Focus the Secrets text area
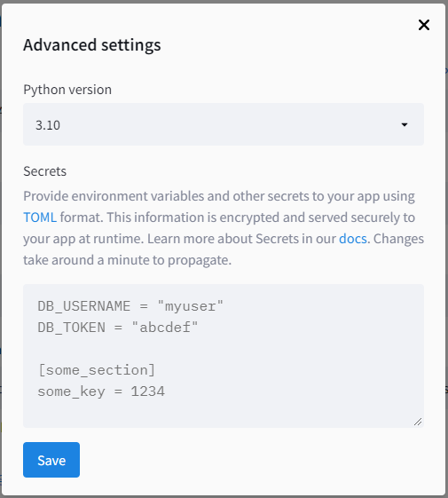 coord(224,356)
